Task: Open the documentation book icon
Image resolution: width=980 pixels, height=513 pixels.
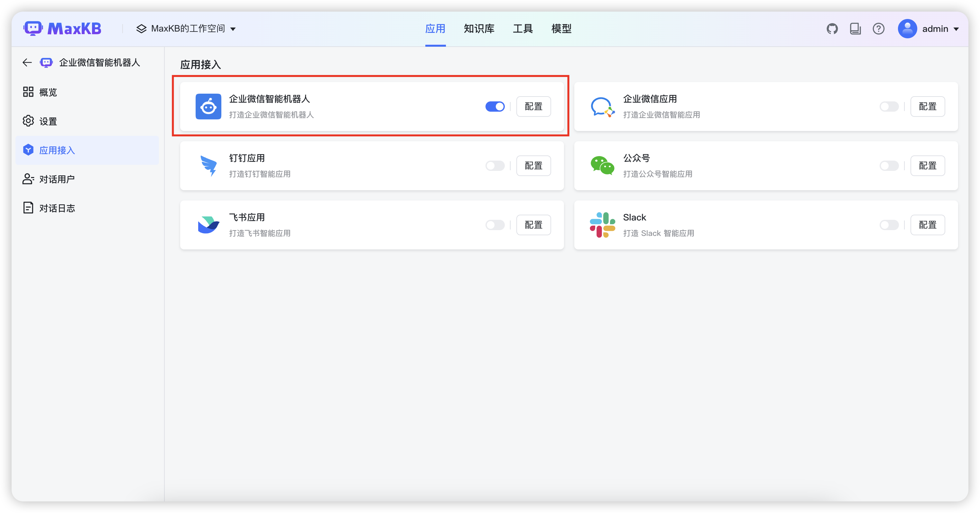Action: coord(855,29)
